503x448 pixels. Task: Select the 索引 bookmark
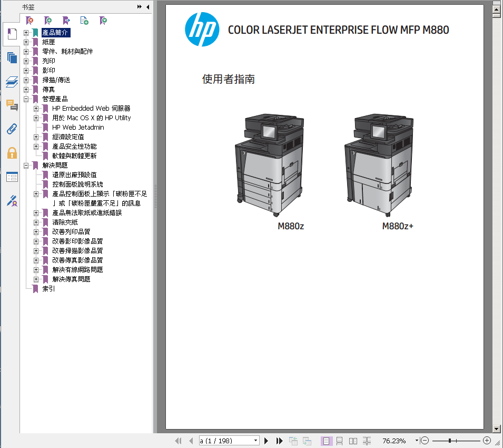point(48,289)
